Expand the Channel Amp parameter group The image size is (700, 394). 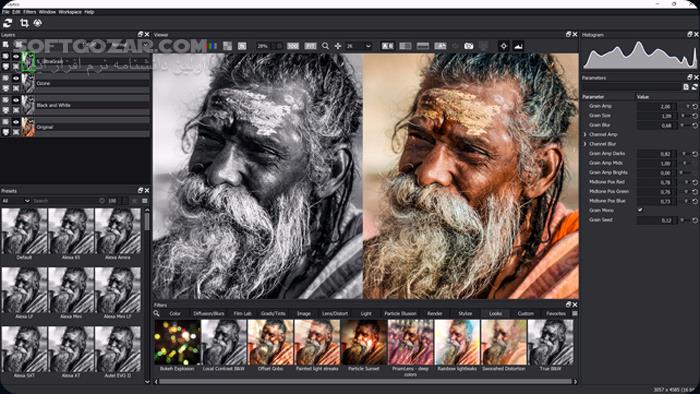tap(585, 134)
